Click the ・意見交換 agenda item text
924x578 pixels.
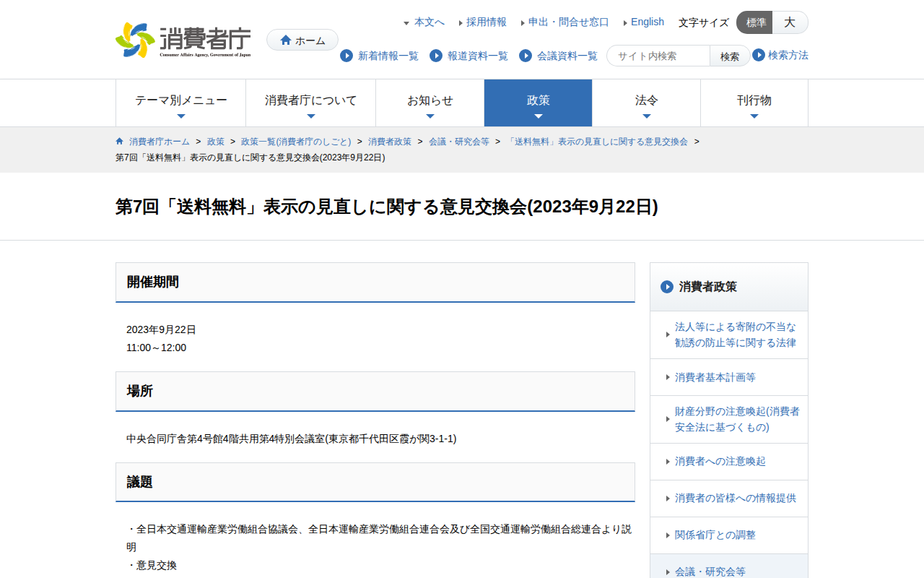152,565
